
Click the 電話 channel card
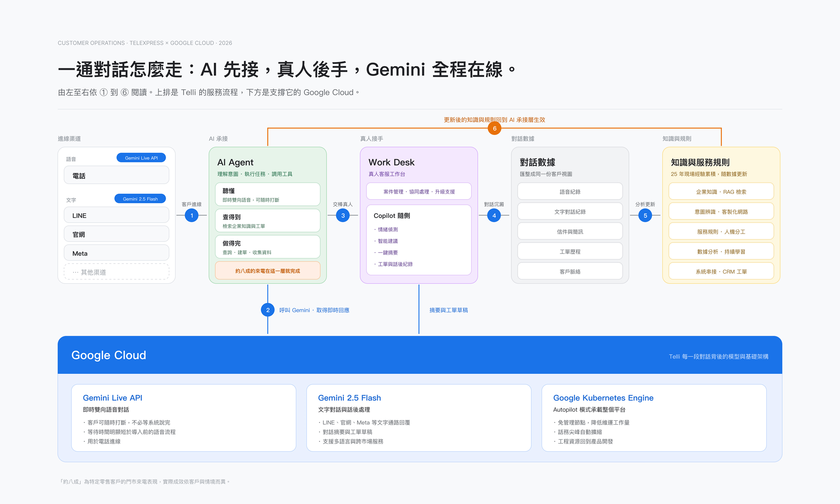[116, 176]
